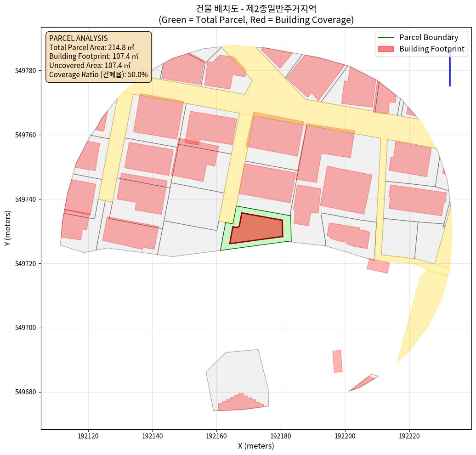476x455 pixels.
Task: Click the 'Total Parcel Area: 214.8 ㎡' line
Action: click(91, 47)
